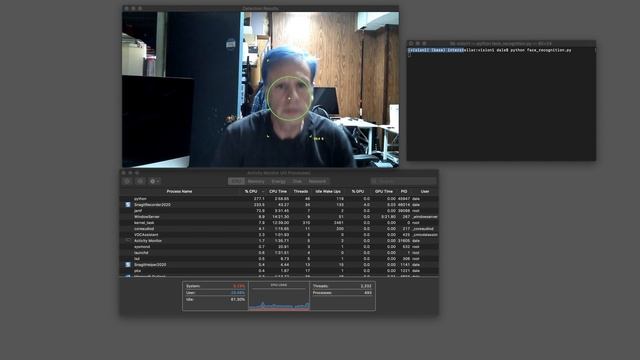Switch to the CPU tab
640x360 pixels.
click(236, 181)
